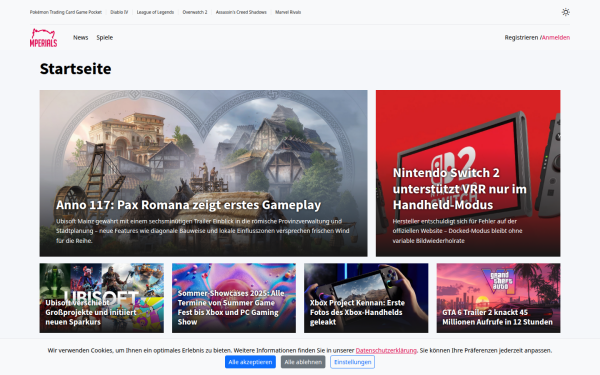Screen dimensions: 600x375
Task: Click the Anmelden link
Action: (556, 38)
